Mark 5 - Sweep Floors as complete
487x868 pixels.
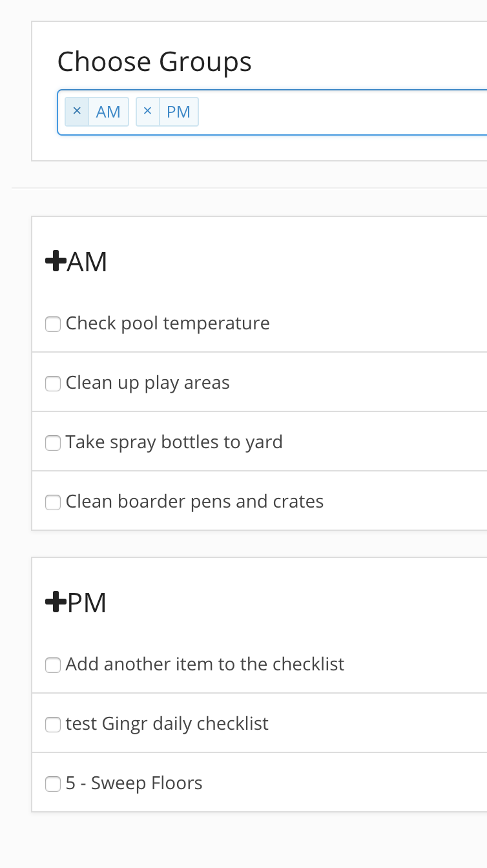coord(53,783)
